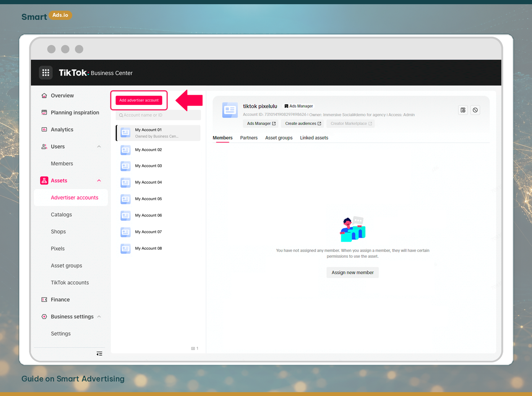Viewport: 532px width, 396px height.
Task: Click the tiktok pixelulu account avatar icon
Action: tap(230, 110)
